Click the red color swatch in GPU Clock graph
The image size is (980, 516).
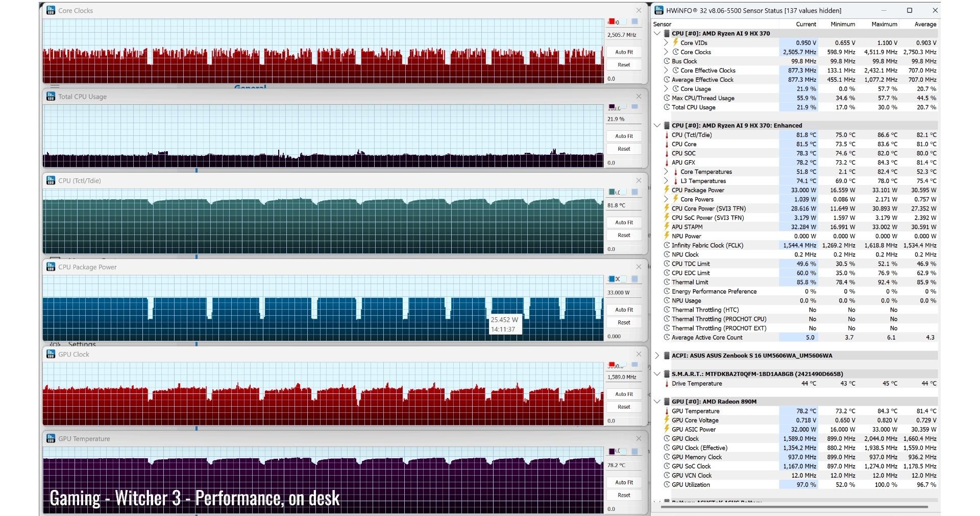pyautogui.click(x=612, y=365)
